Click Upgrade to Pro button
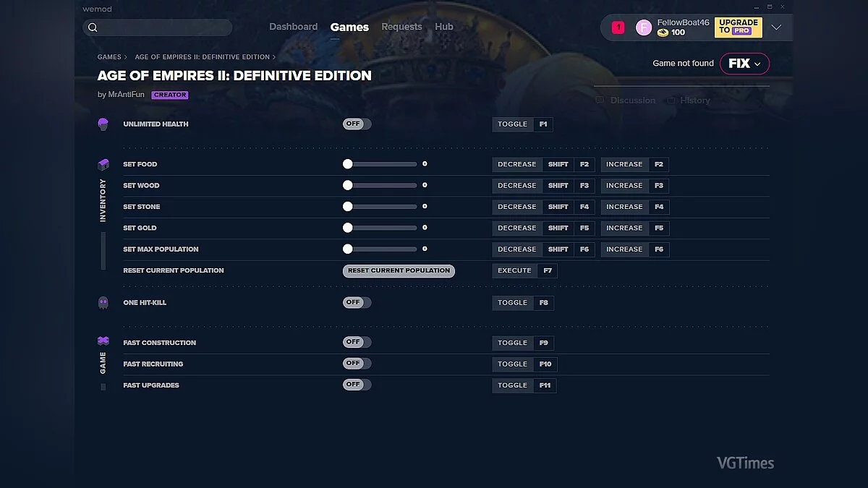This screenshot has width=868, height=488. tap(738, 27)
